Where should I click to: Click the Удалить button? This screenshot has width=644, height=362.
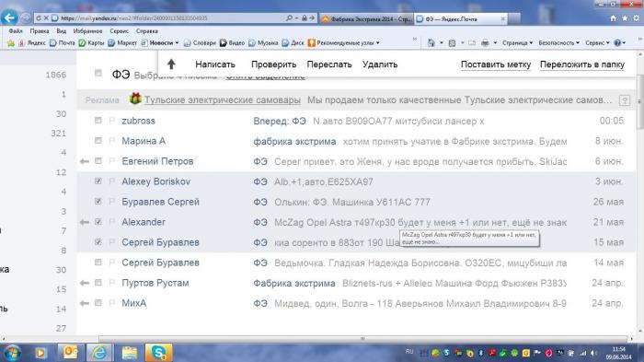point(380,64)
